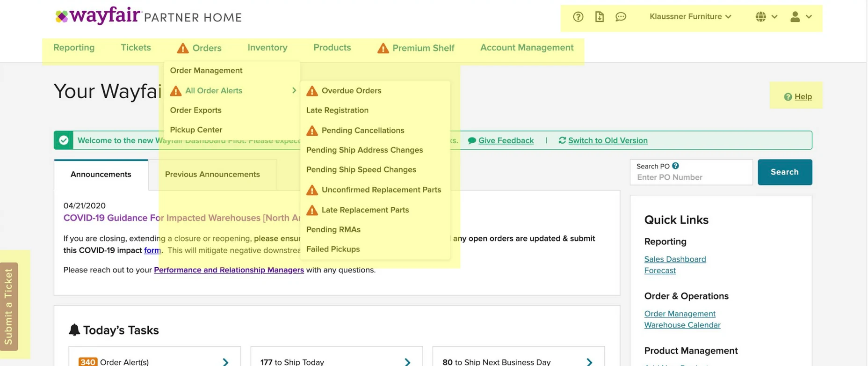
Task: Open Performance and Relationship Managers link
Action: click(x=229, y=270)
